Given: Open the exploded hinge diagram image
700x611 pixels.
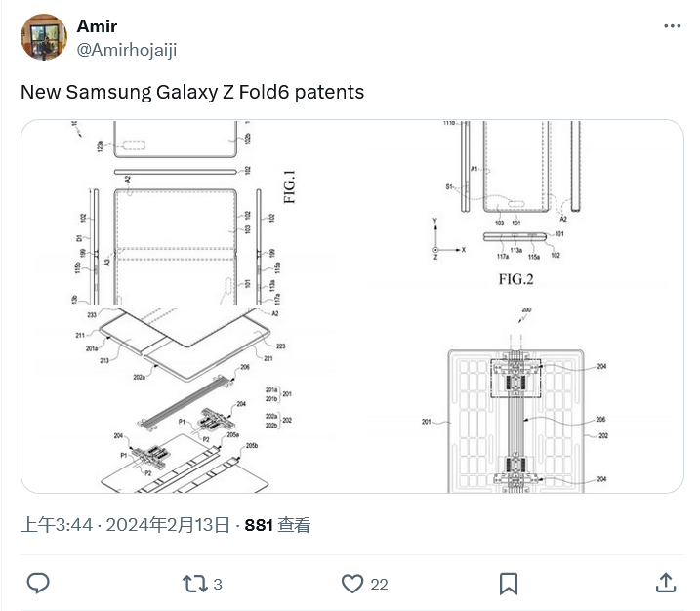Looking at the screenshot, I should click(186, 400).
